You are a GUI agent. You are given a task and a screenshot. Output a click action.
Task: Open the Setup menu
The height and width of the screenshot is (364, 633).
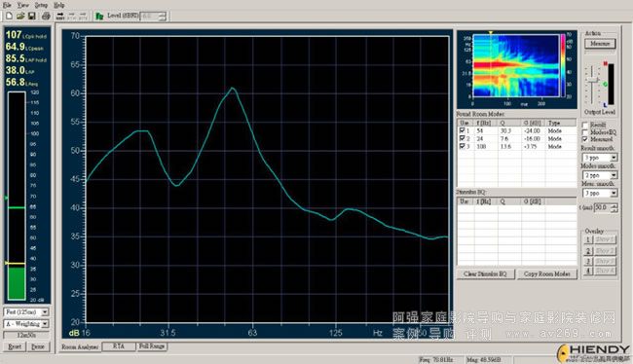pyautogui.click(x=41, y=5)
